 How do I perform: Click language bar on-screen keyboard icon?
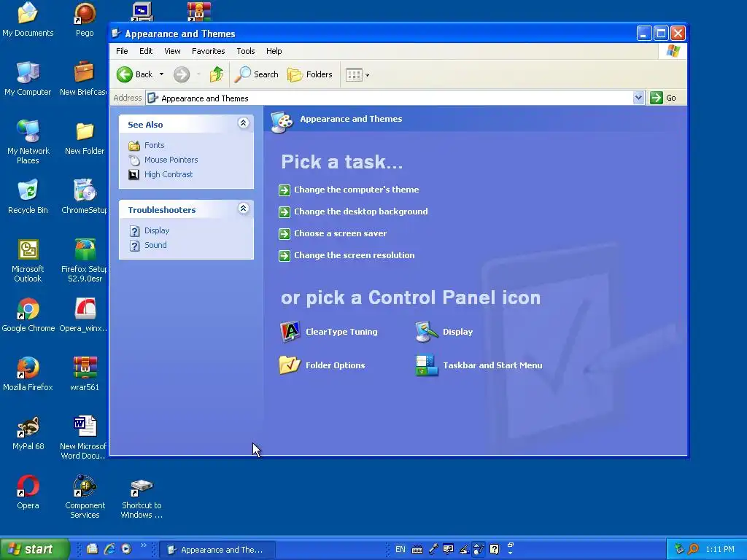point(417,550)
